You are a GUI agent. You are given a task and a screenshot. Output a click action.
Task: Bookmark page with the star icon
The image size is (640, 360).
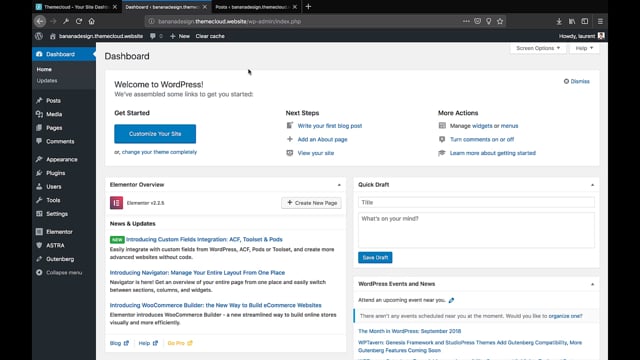[x=500, y=21]
